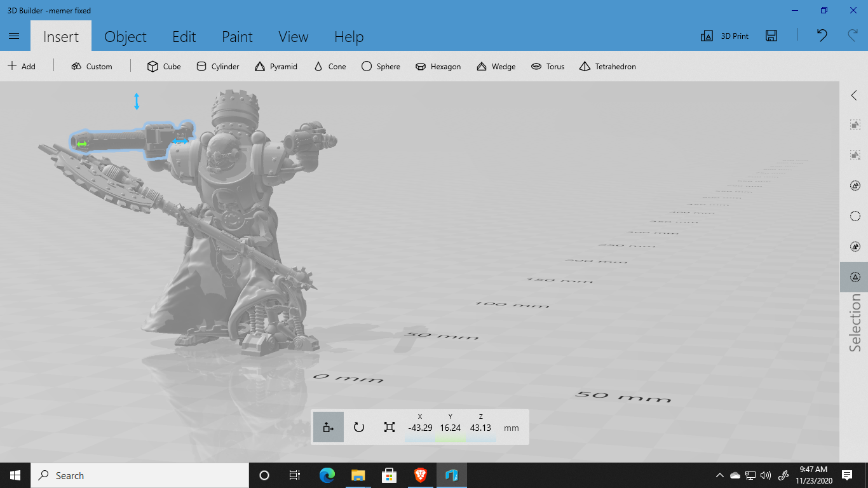
Task: Open the volume control
Action: (766, 475)
